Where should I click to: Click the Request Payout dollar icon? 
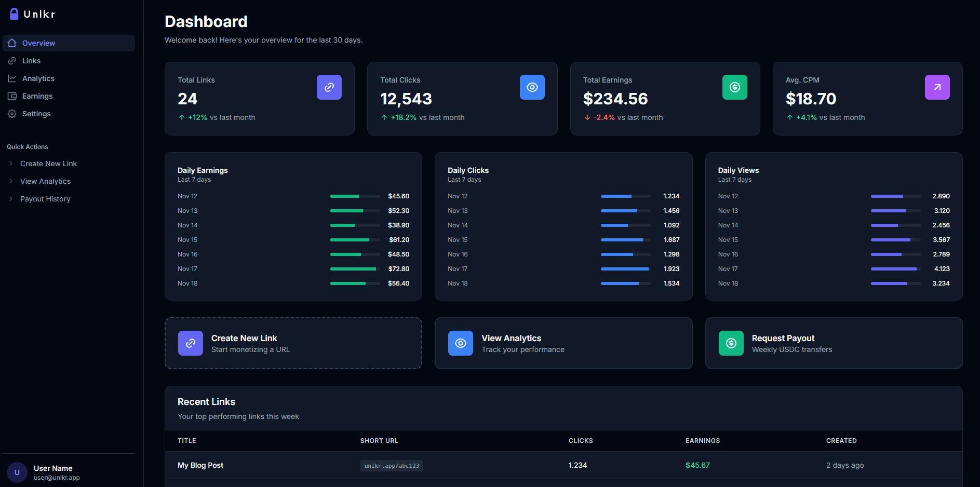tap(731, 343)
